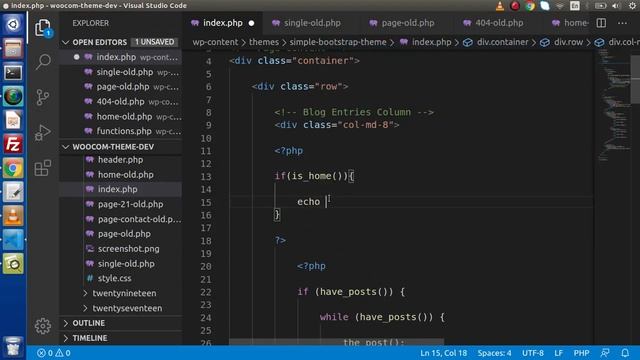Image resolution: width=640 pixels, height=360 pixels.
Task: Place cursor on line 15 echo statement
Action: tap(309, 202)
